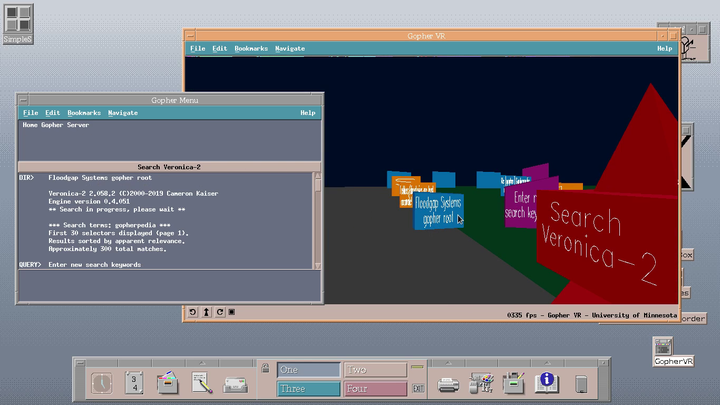720x405 pixels.
Task: Click the reload icon in Gopher VR toolbar
Action: point(219,313)
